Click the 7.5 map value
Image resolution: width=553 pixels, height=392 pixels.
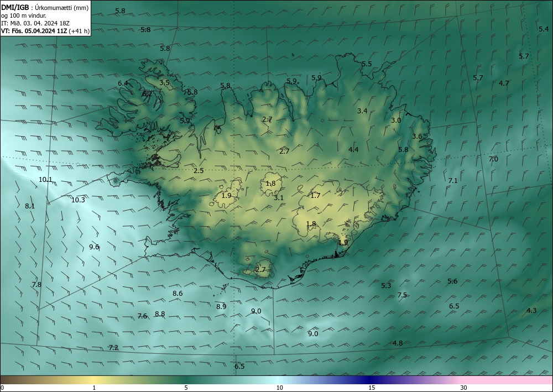point(402,295)
